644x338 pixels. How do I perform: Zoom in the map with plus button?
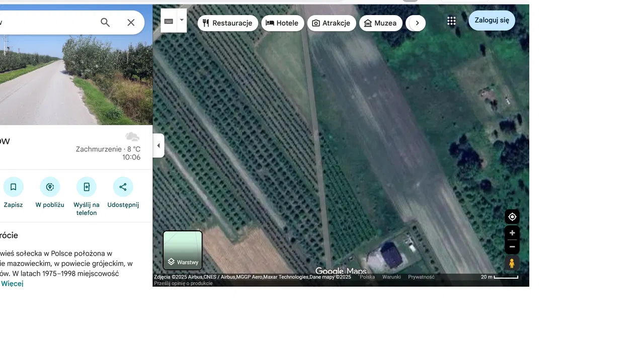(x=512, y=233)
